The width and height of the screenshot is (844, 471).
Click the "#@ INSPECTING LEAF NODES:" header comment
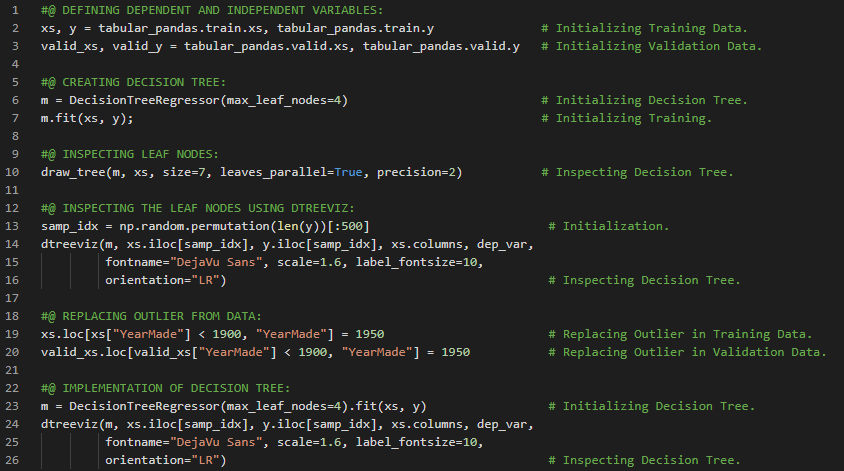(x=130, y=154)
